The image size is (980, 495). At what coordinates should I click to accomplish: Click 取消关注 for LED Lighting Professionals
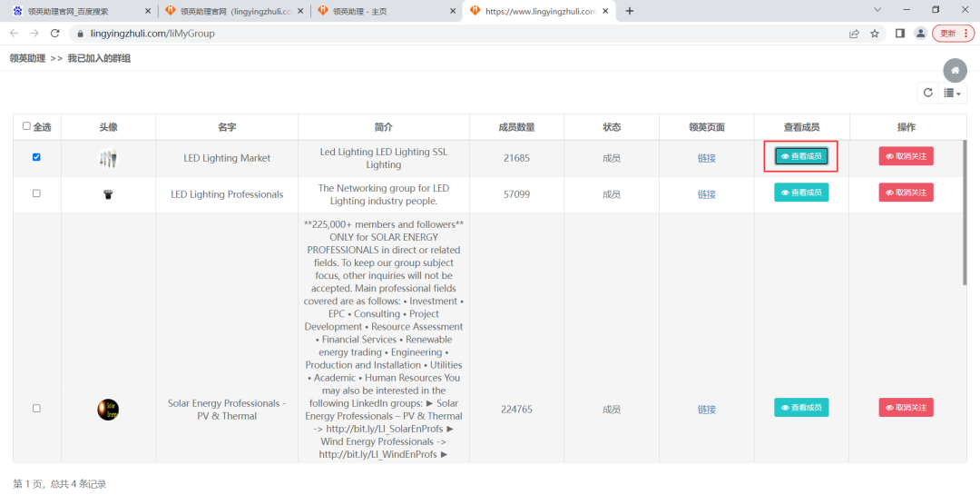(906, 193)
